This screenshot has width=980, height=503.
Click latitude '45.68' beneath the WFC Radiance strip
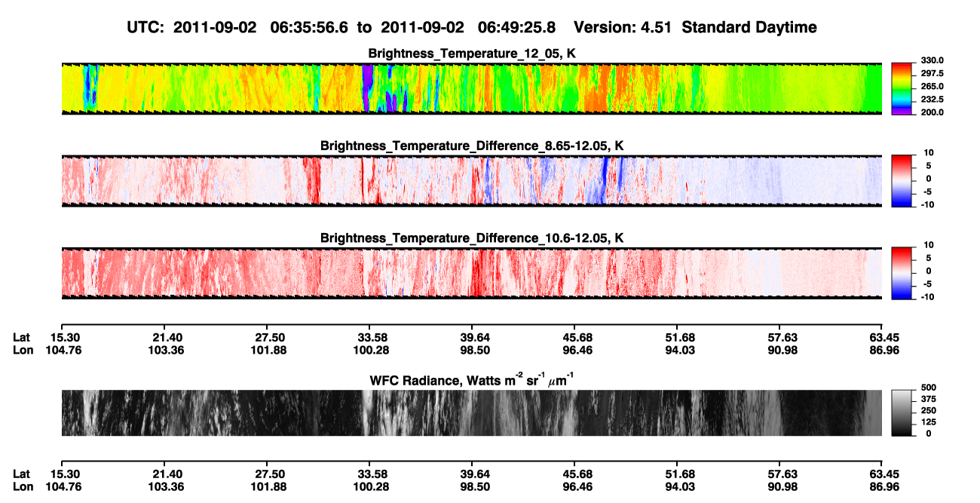point(577,474)
